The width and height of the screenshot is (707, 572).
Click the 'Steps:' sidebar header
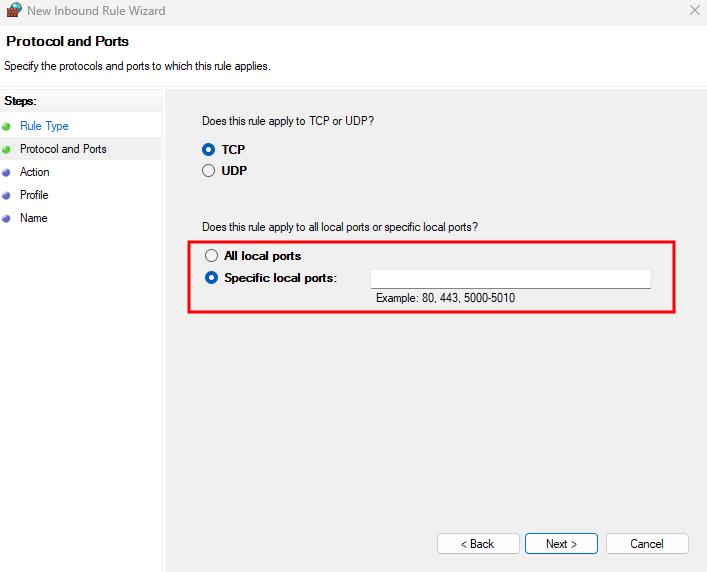20,101
